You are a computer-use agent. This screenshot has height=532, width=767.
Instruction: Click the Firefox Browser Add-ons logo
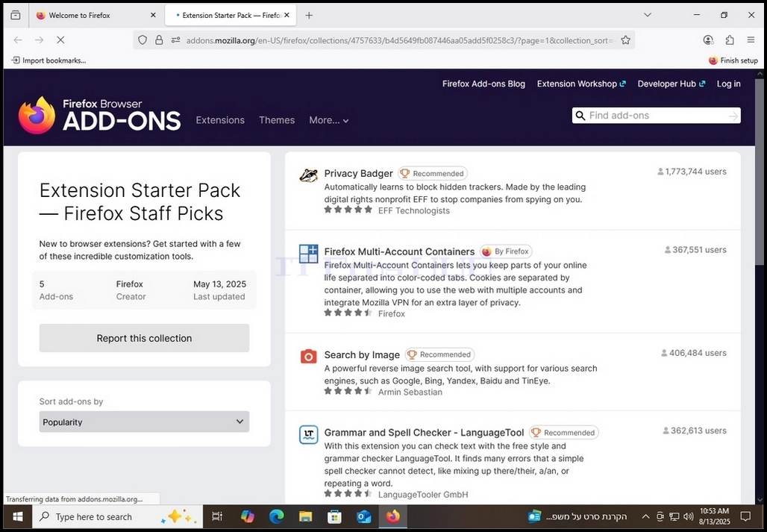99,116
